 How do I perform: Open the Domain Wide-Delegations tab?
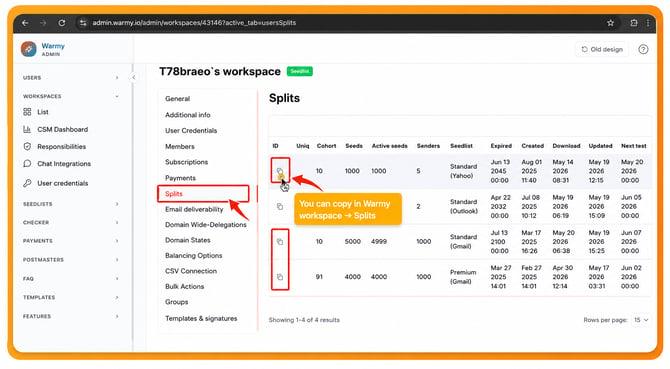point(206,225)
